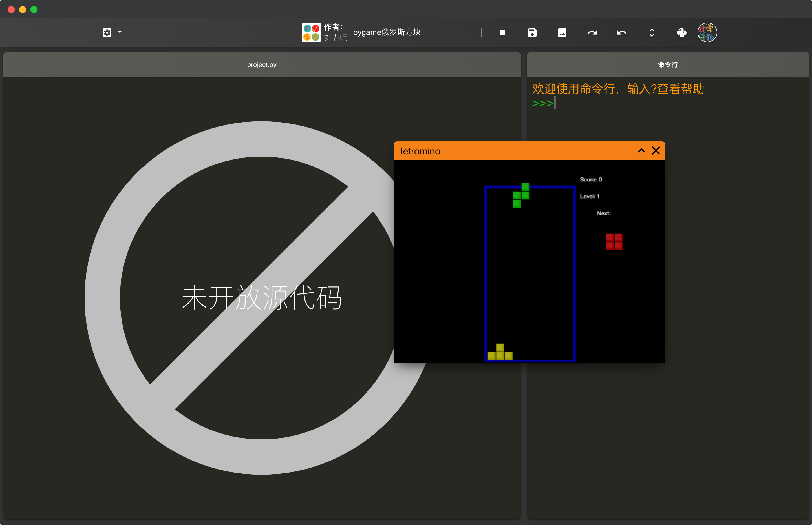Collapse the Tetromino window with the chevron

coord(641,151)
